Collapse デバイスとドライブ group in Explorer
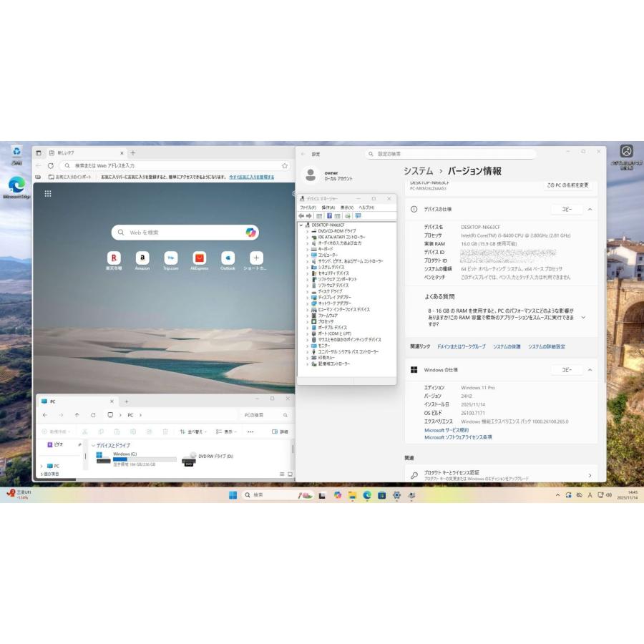The height and width of the screenshot is (644, 644). [x=93, y=445]
